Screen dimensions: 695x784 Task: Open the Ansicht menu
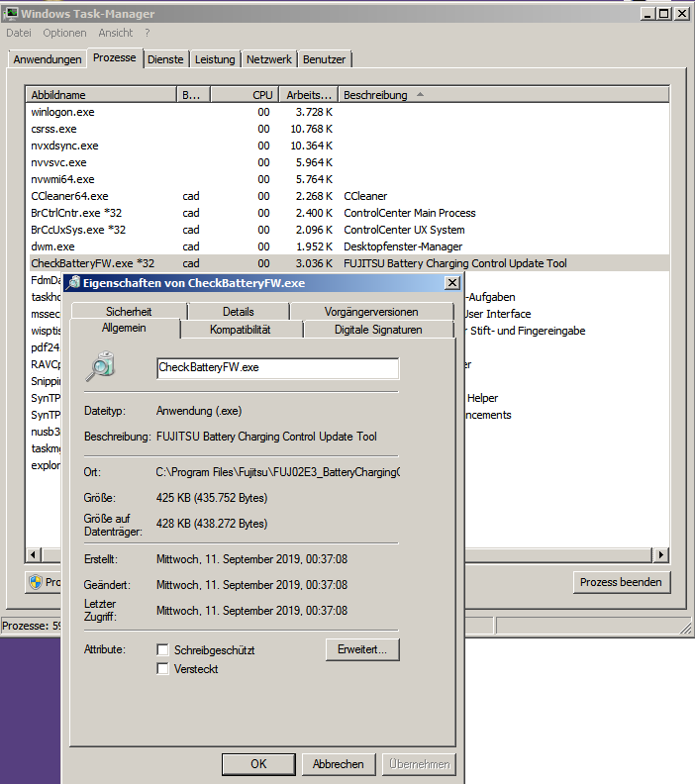[116, 33]
